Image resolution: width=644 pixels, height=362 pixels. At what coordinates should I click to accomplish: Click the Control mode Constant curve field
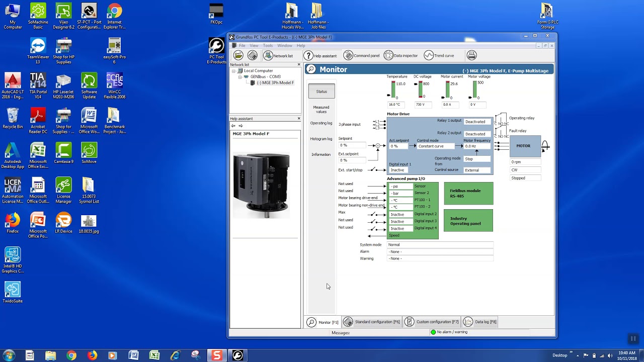pyautogui.click(x=436, y=146)
